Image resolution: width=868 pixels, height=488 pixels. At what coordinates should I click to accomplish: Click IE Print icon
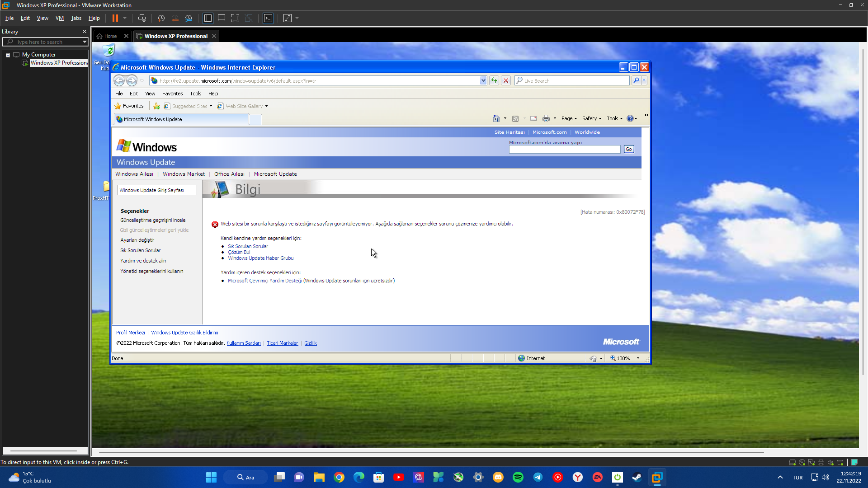pos(546,118)
